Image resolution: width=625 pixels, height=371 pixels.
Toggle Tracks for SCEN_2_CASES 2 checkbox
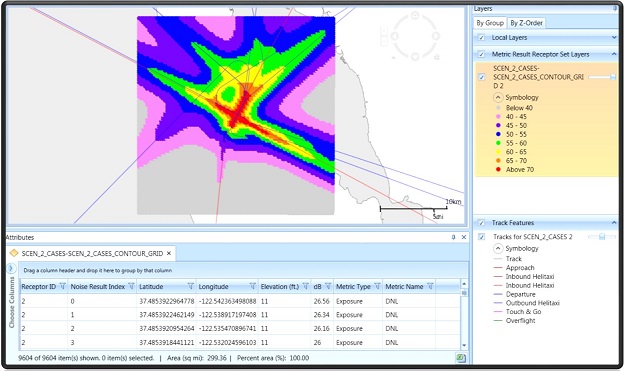(x=482, y=237)
